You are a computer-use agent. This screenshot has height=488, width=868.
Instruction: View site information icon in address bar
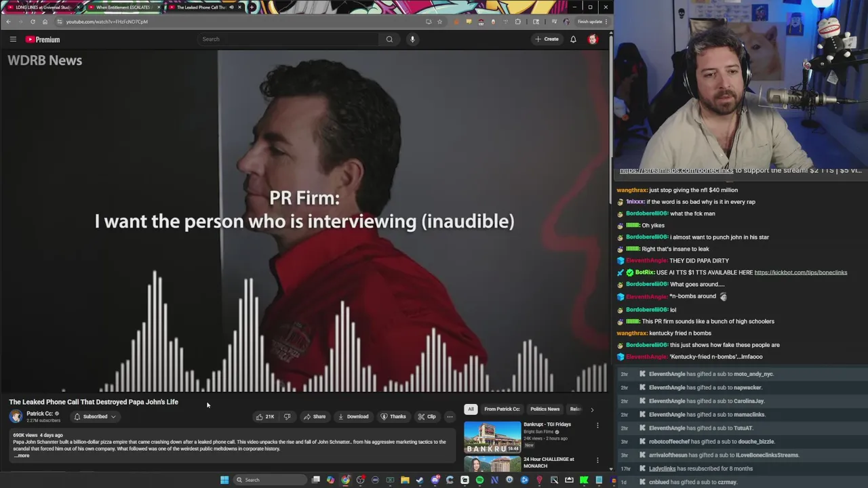tap(60, 22)
